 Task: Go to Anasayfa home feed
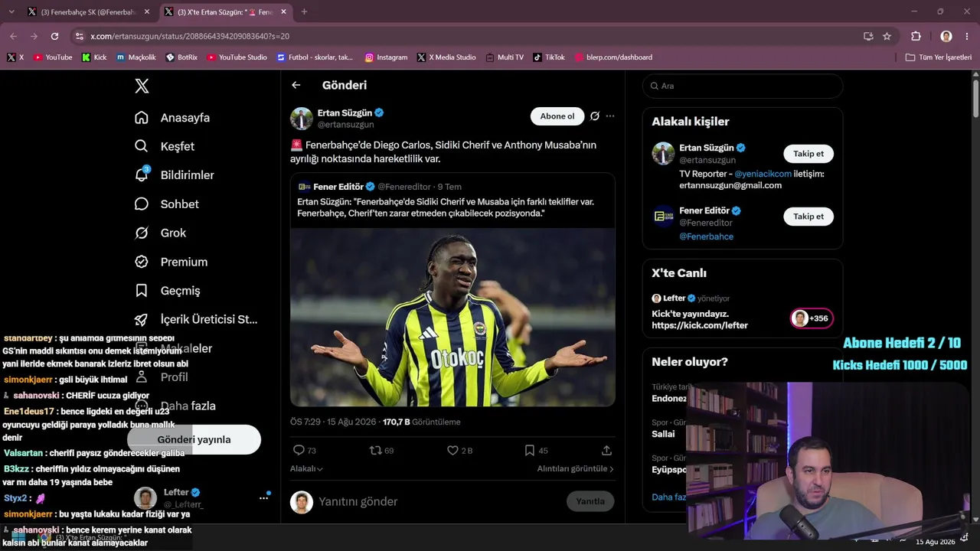(x=172, y=118)
